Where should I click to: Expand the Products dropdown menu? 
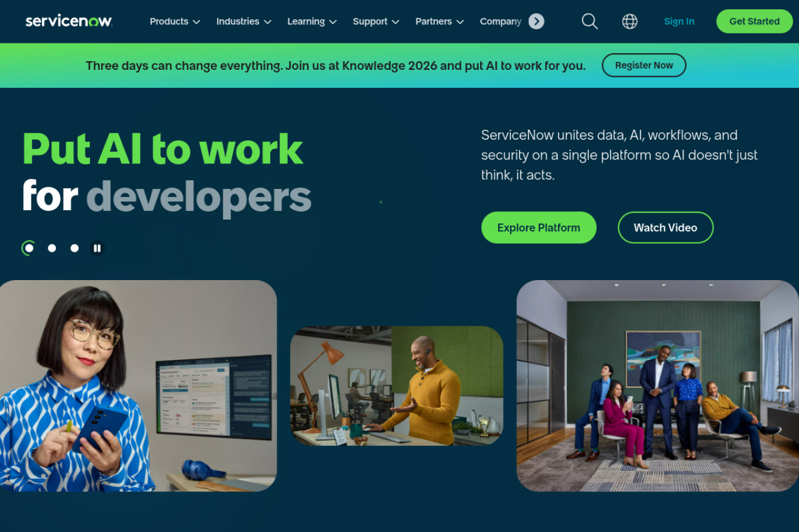point(175,21)
